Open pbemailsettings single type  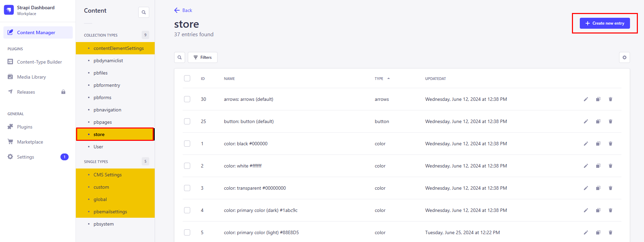click(115, 212)
